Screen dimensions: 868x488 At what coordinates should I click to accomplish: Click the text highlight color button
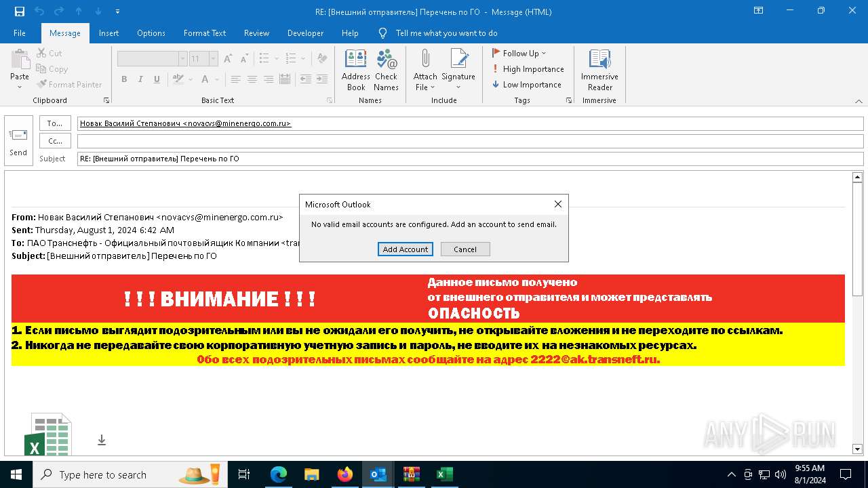point(178,79)
